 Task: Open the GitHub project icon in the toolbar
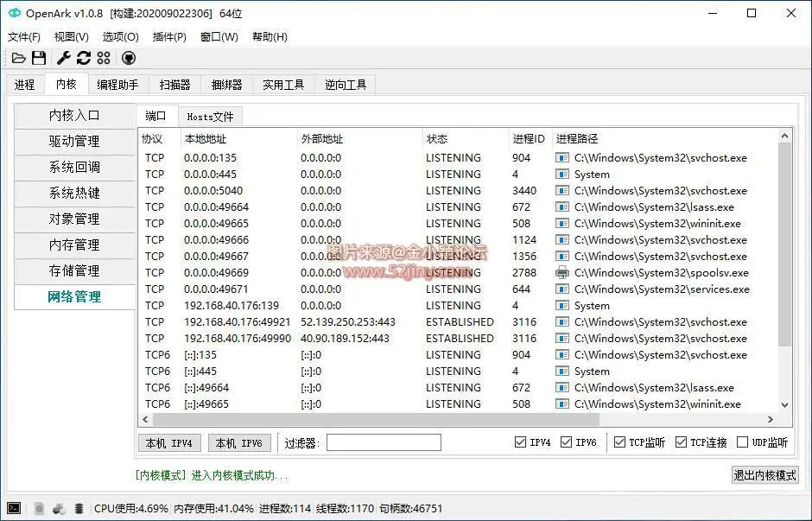point(128,58)
